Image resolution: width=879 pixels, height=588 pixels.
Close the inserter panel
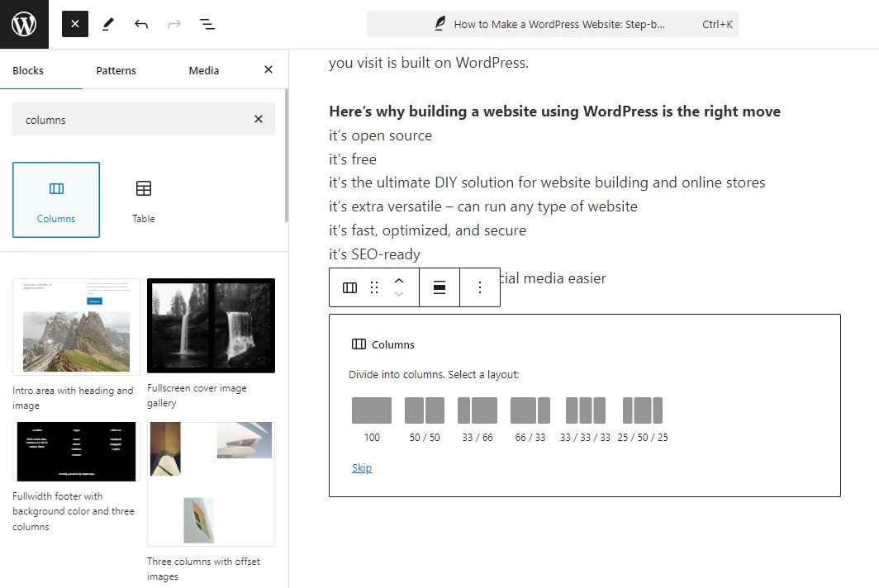pyautogui.click(x=268, y=69)
